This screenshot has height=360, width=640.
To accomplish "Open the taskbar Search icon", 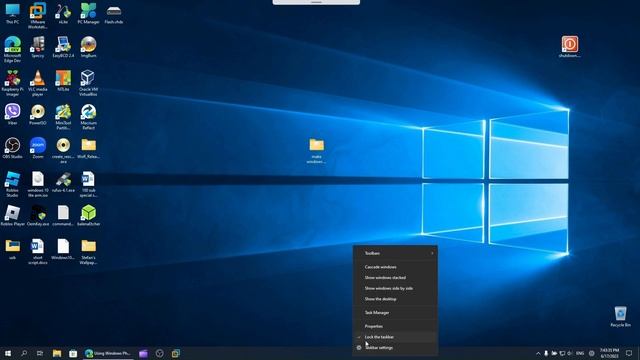I will (x=24, y=353).
